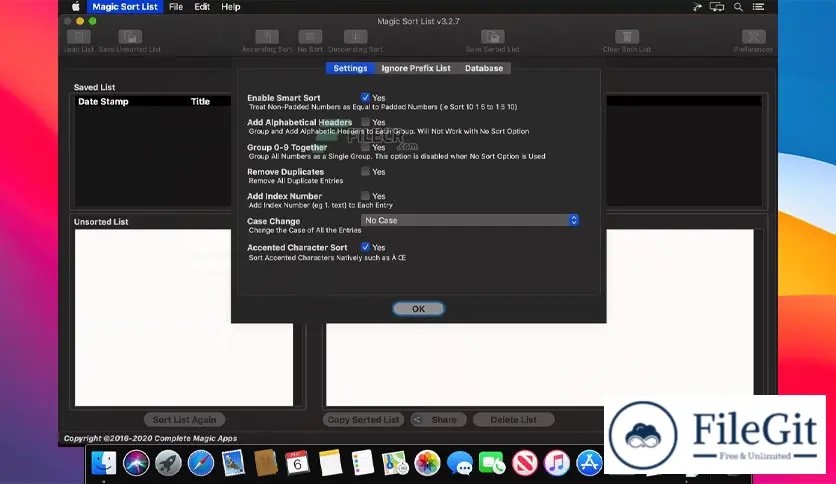Screen dimensions: 836x484
Task: Open Music icon in the dock
Action: click(x=557, y=463)
